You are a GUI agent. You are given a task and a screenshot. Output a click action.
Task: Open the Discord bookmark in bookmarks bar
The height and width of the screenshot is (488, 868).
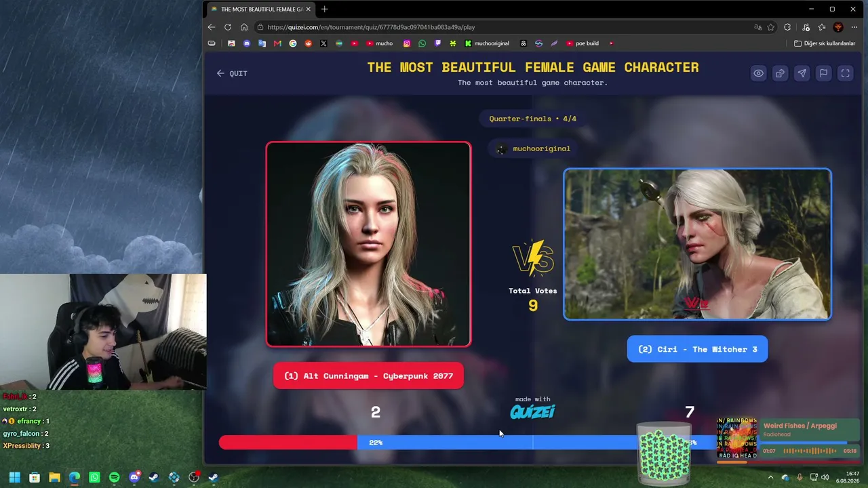[247, 43]
